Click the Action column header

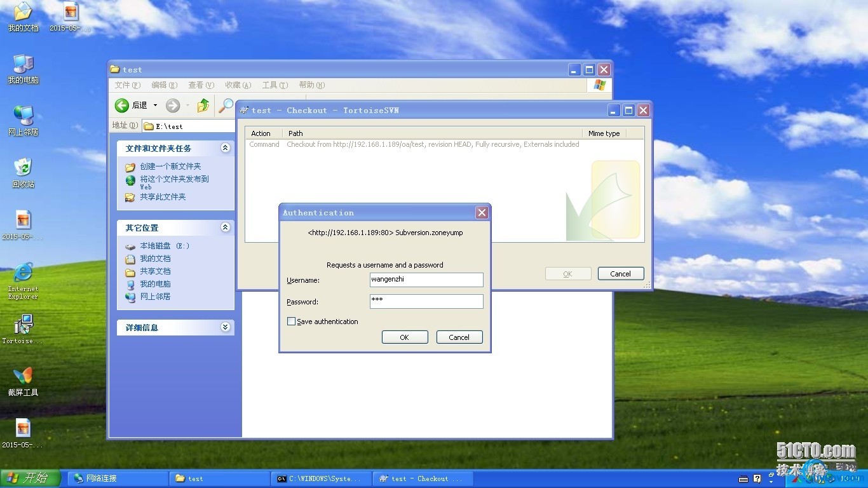264,133
